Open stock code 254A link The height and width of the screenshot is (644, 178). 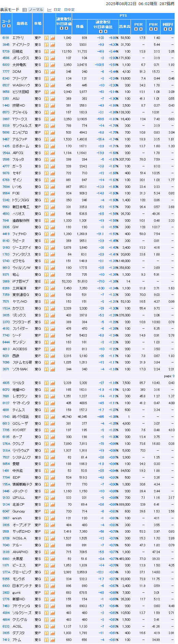[6, 153]
